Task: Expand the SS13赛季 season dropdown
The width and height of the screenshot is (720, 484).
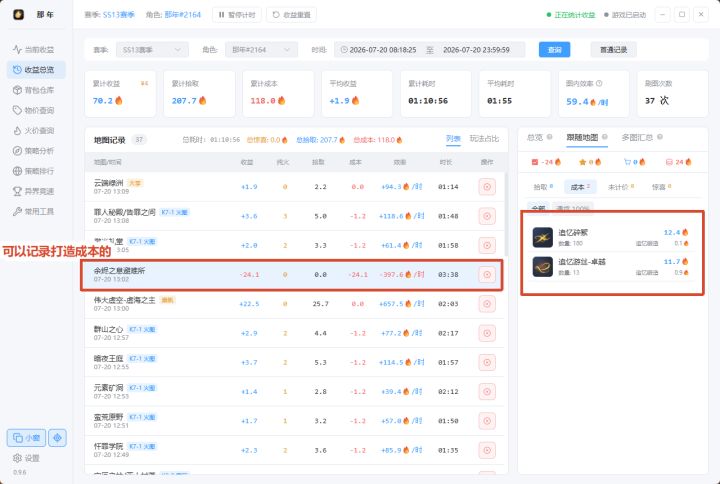Action: click(x=152, y=50)
